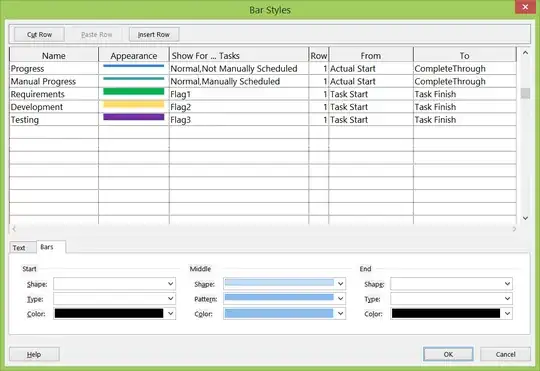
Task: Select the Progress name cell
Action: click(54, 69)
